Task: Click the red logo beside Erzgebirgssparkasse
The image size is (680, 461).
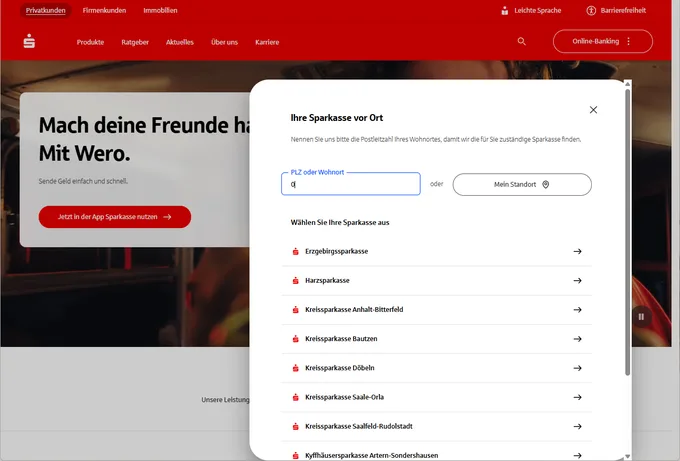Action: [295, 251]
